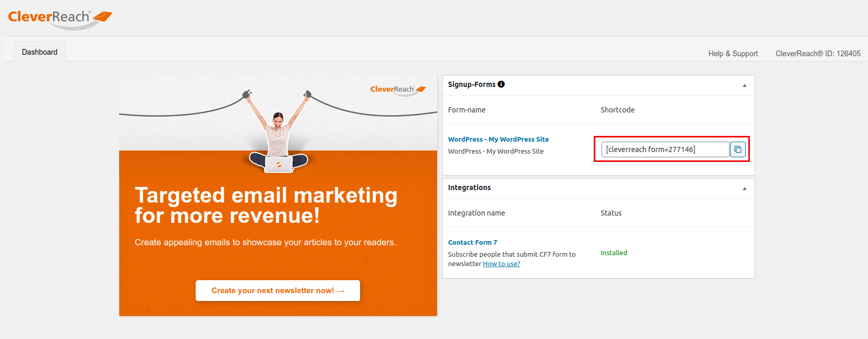868x339 pixels.
Task: Click the Targeted email marketing headline
Action: tap(265, 205)
